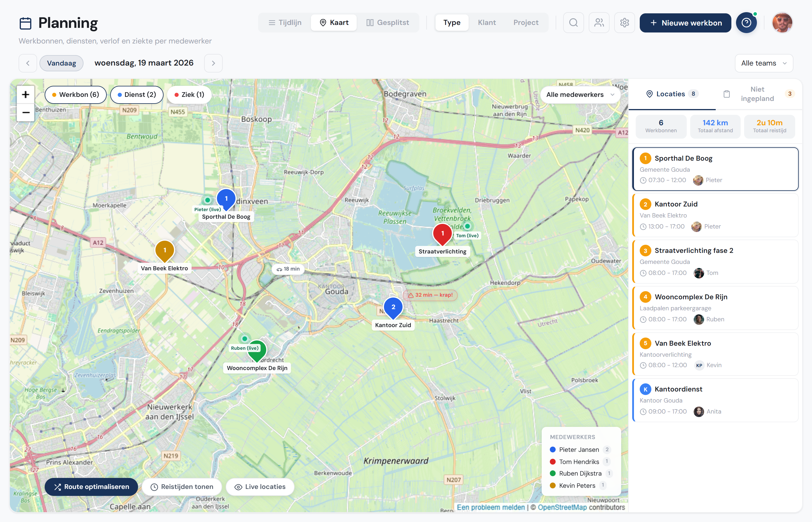This screenshot has height=522, width=812.
Task: Open the Alle medewerkers dropdown
Action: tap(580, 95)
